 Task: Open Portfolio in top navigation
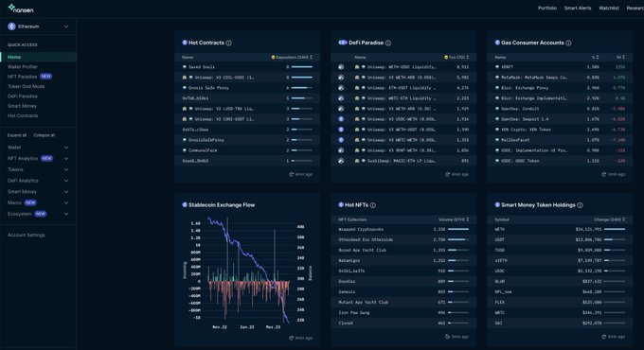click(547, 9)
